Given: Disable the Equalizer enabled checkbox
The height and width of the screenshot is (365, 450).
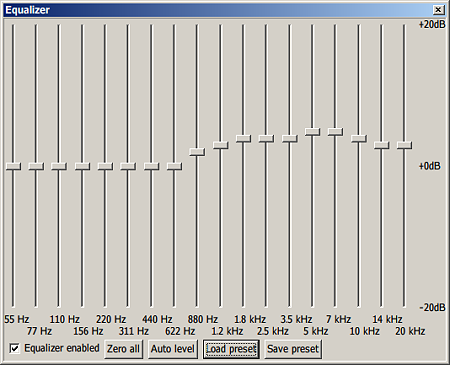Looking at the screenshot, I should [x=14, y=349].
